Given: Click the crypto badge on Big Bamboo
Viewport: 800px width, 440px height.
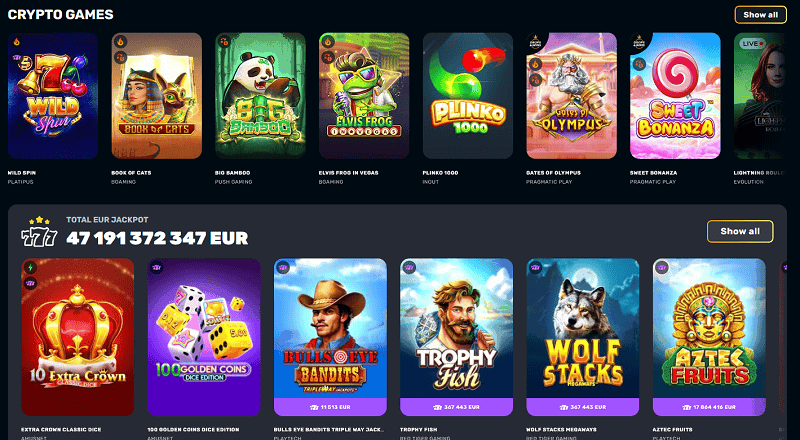Looking at the screenshot, I should click(224, 42).
